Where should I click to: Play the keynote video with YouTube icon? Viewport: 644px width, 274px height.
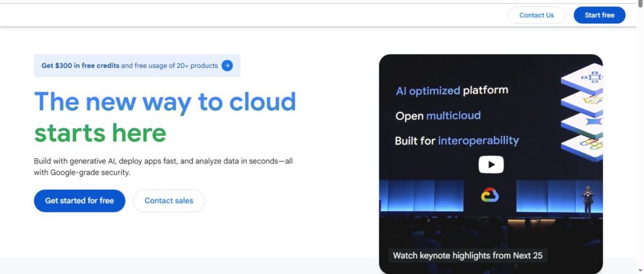[x=491, y=165]
